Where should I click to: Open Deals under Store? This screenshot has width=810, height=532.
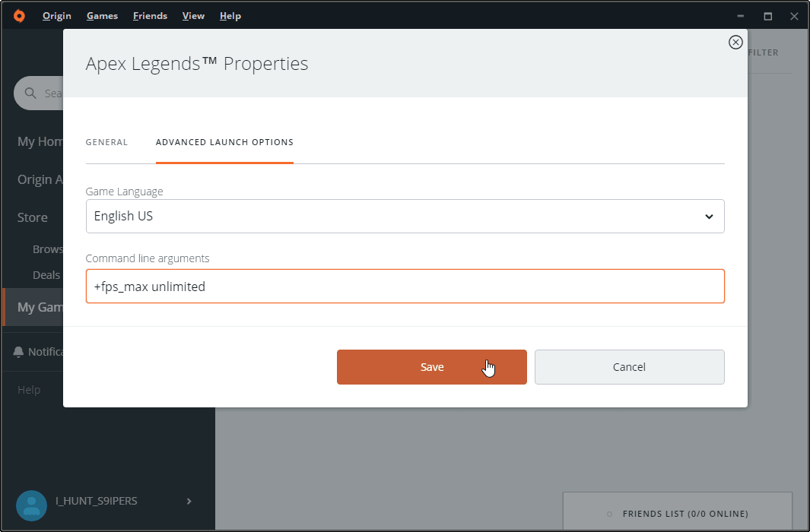46,275
